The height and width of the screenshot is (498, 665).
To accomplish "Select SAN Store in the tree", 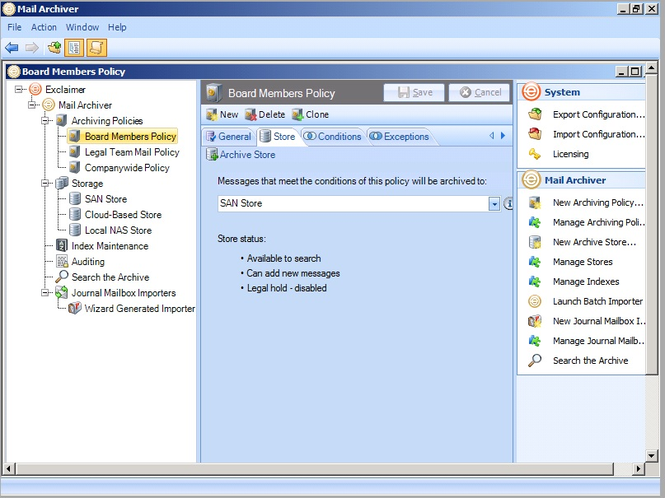I will pyautogui.click(x=106, y=199).
